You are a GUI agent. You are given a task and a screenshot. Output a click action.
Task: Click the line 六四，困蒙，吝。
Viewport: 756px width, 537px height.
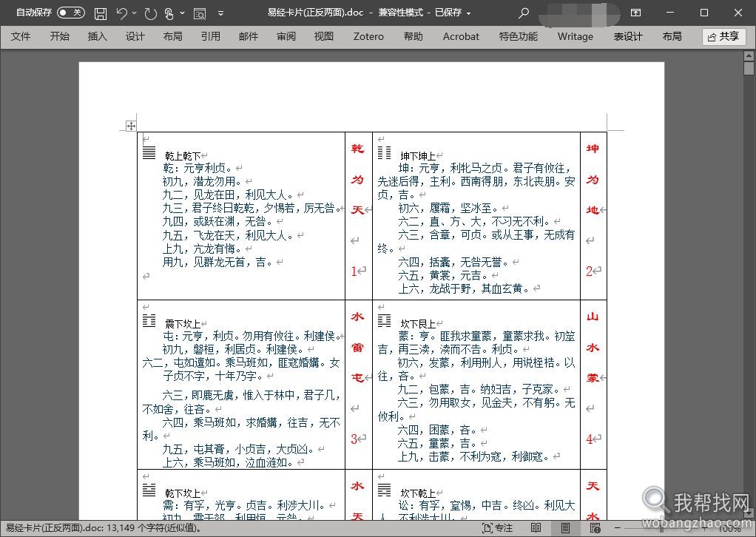tap(438, 430)
